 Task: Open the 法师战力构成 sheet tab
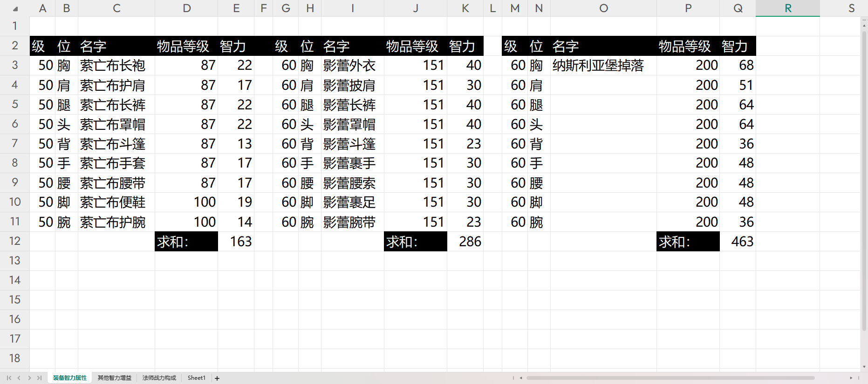[159, 378]
